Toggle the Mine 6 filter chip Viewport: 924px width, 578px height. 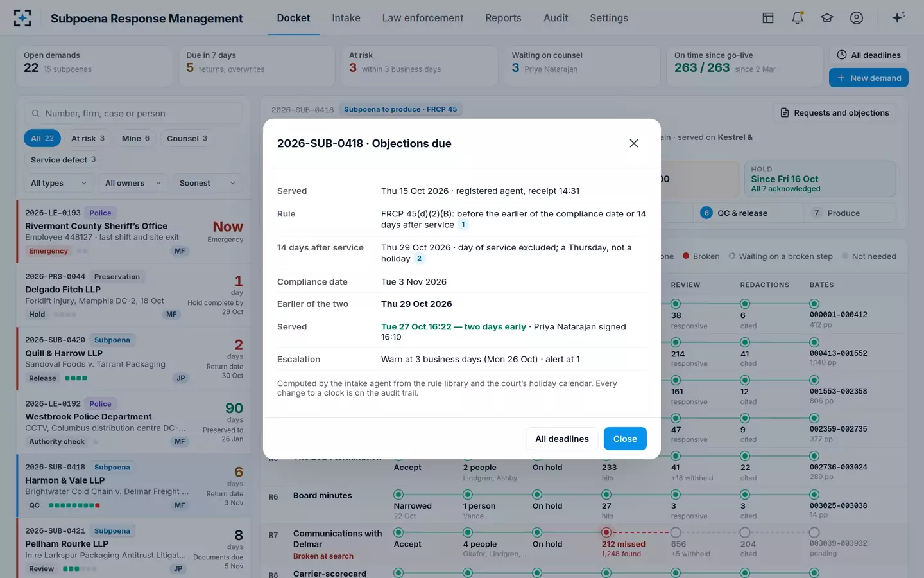[135, 138]
